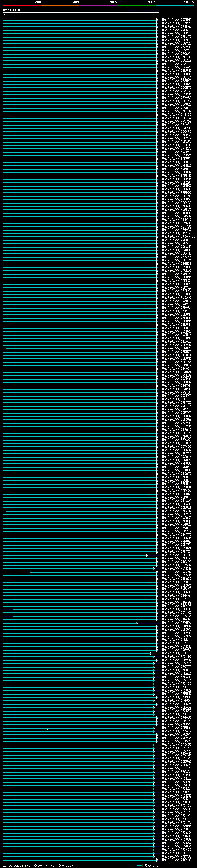This screenshot has width=197, height=868.
Task: Select the UniRef100_Q08IG3 label
Action: [x=177, y=115]
